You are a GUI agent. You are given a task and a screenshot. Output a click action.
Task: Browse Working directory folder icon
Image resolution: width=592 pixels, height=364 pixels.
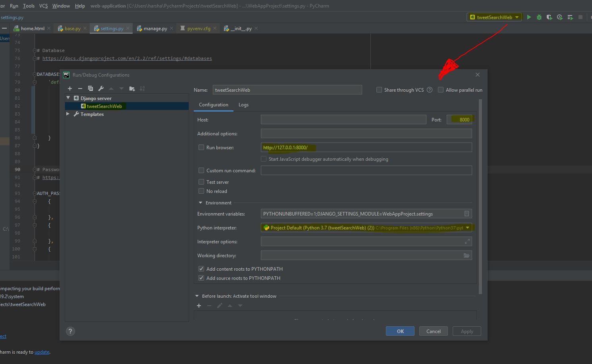(x=467, y=255)
